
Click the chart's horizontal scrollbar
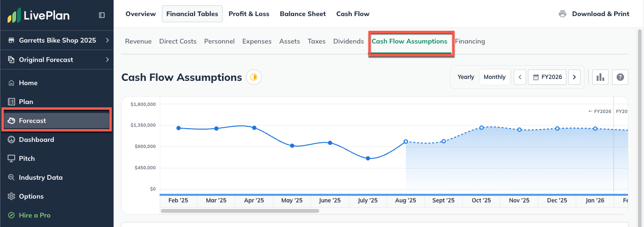(x=240, y=211)
